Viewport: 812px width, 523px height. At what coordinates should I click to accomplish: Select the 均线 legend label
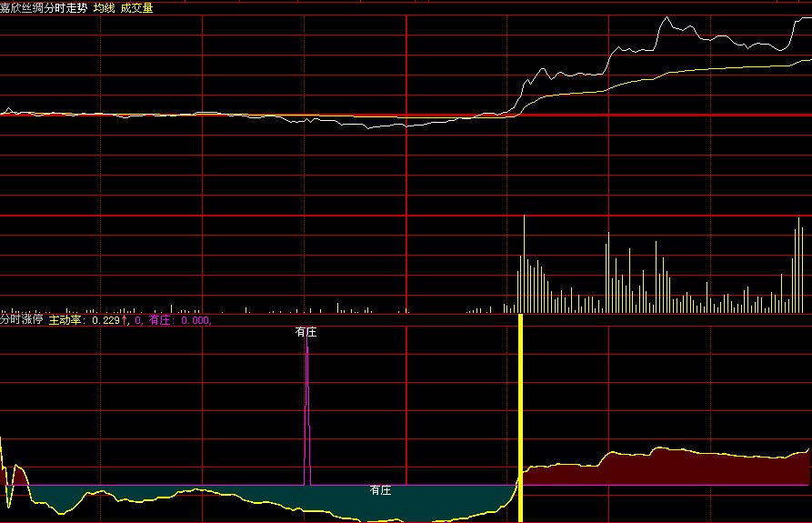pos(104,8)
